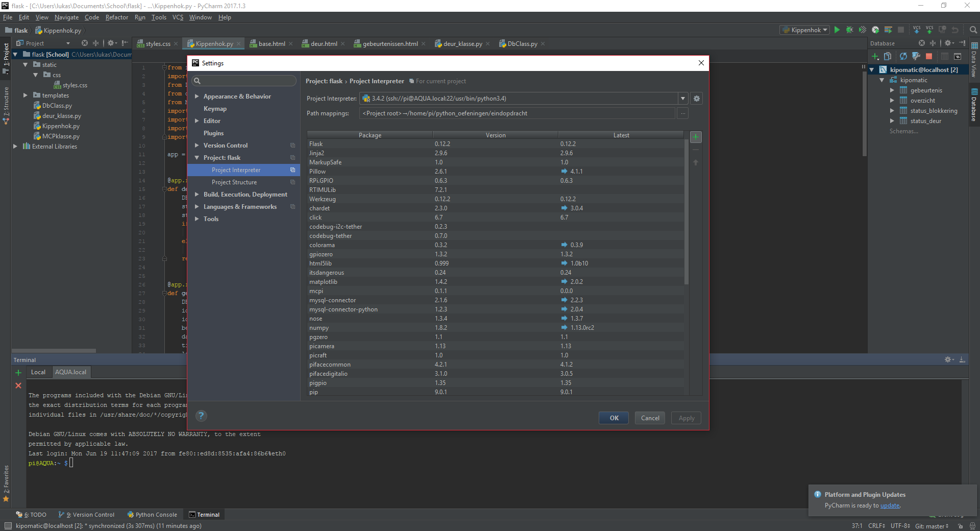Run the Kippenhok configuration with the green play icon
The height and width of the screenshot is (531, 980).
837,30
